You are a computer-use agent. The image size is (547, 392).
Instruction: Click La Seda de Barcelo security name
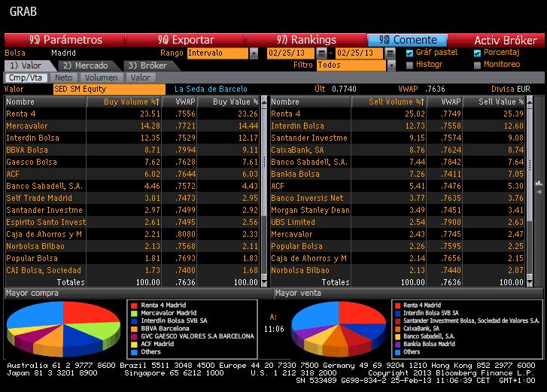point(211,90)
